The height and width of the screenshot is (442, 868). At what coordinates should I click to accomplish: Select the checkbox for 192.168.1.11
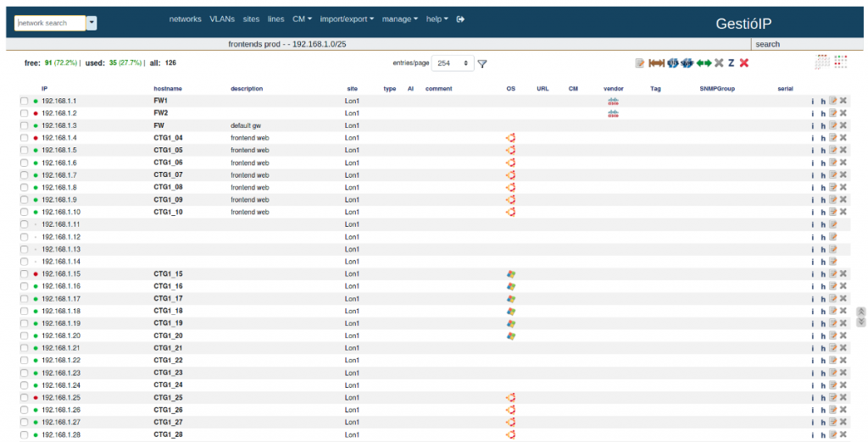pyautogui.click(x=25, y=224)
